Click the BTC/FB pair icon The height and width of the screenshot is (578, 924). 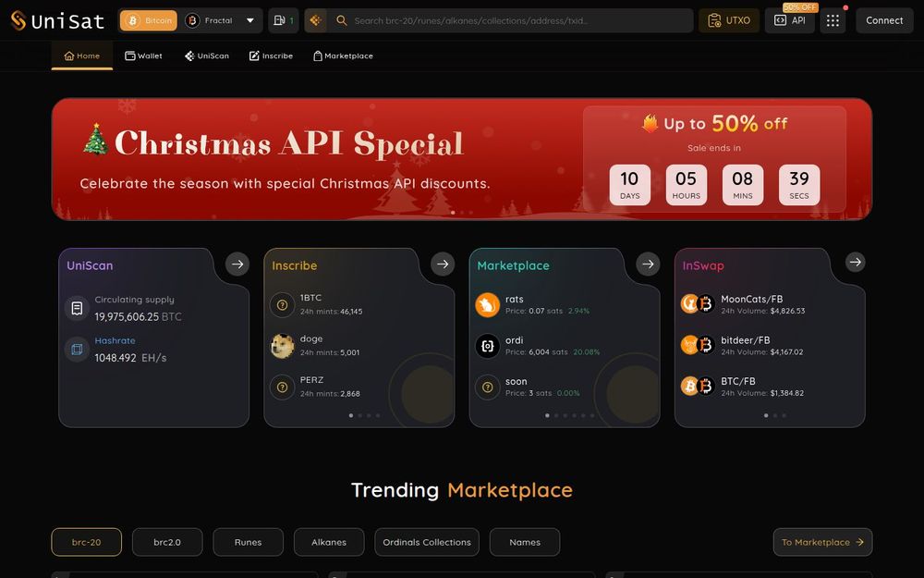(698, 386)
